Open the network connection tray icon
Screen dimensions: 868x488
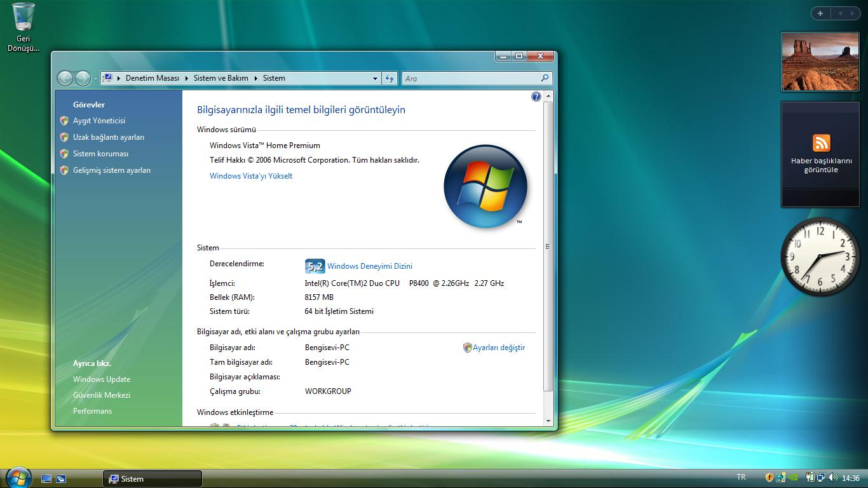tap(821, 478)
